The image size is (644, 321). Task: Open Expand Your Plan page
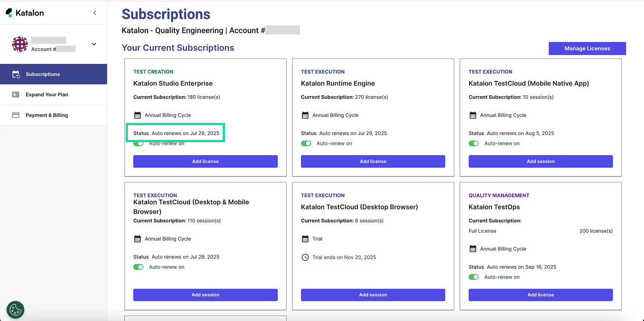click(x=47, y=95)
